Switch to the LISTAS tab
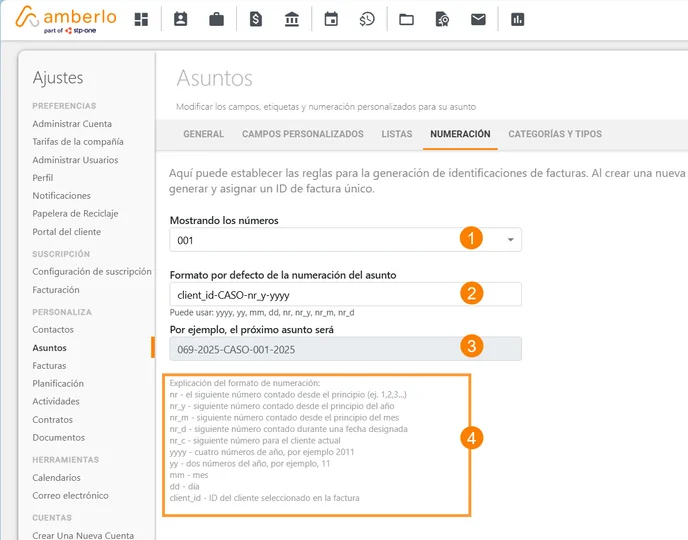 tap(397, 134)
